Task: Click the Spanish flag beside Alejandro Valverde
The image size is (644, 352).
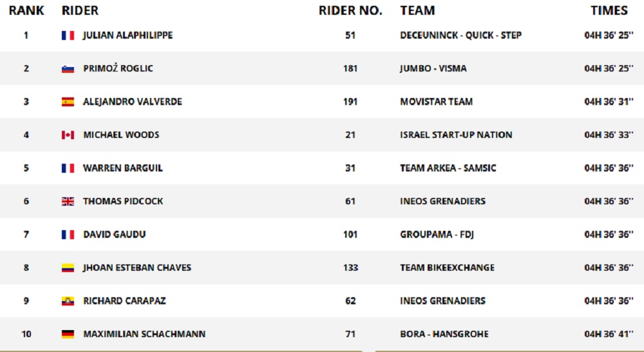Action: tap(68, 102)
